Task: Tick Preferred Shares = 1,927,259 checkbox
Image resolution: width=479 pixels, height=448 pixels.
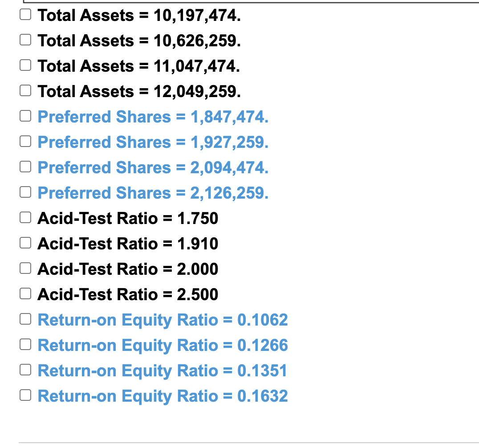Action: point(25,141)
